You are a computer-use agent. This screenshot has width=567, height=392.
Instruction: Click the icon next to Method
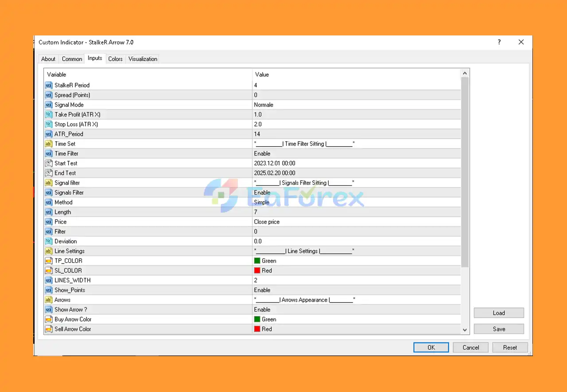[49, 202]
